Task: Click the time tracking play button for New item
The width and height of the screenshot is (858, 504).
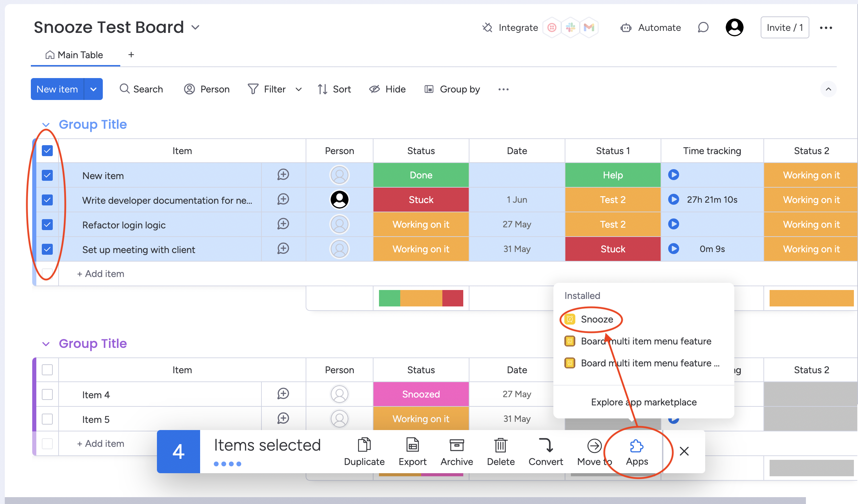Action: pos(673,175)
